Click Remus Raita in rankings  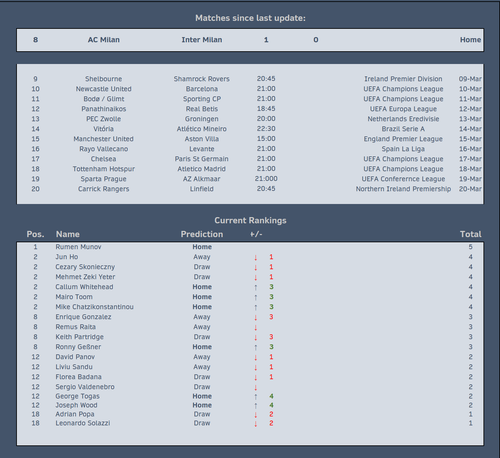pos(76,327)
